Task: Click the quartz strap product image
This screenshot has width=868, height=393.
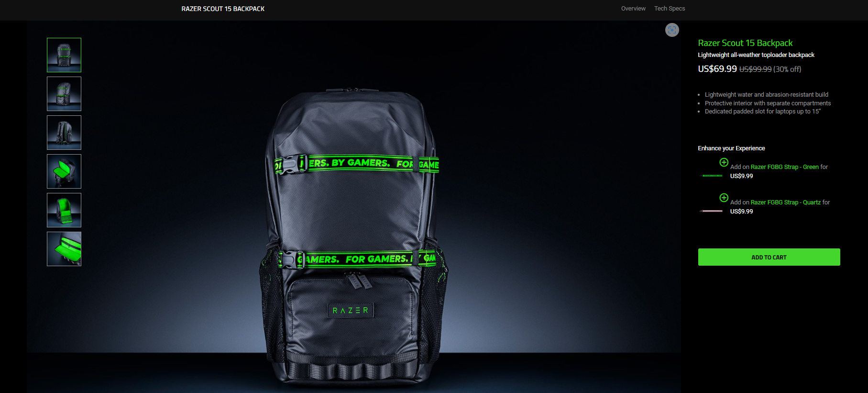Action: [x=711, y=211]
